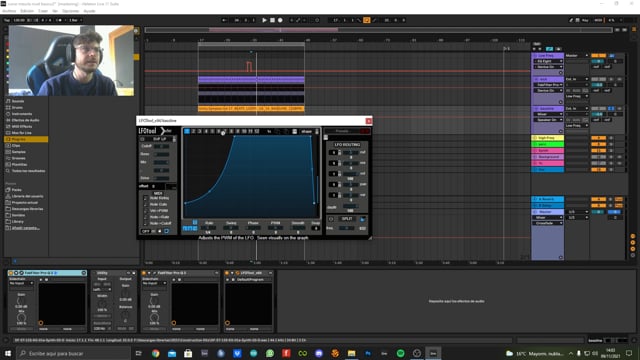
Task: Open Windows Start menu
Action: click(x=8, y=353)
